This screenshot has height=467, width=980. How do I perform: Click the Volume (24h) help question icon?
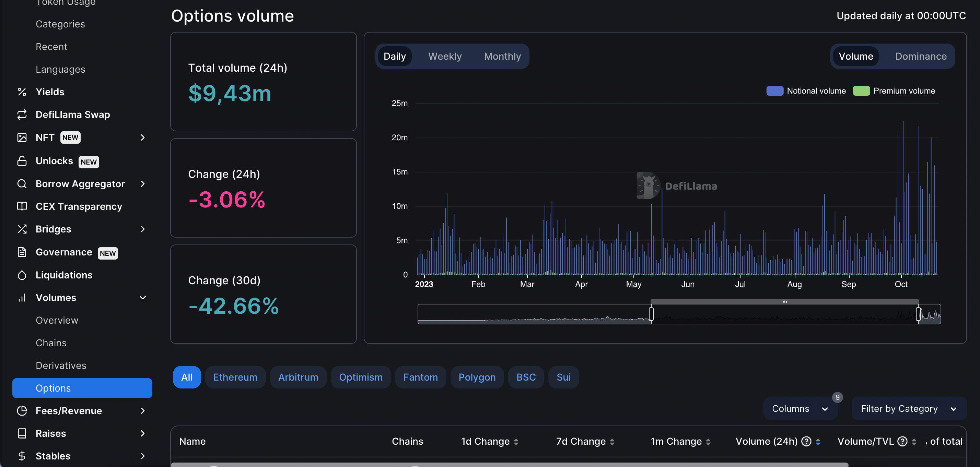806,441
